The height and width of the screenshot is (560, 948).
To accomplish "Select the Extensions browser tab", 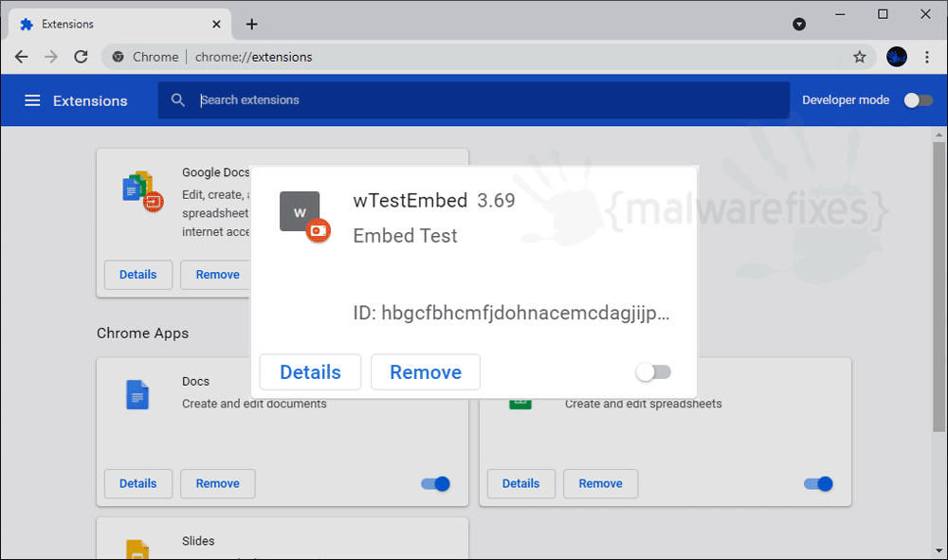I will pos(119,25).
